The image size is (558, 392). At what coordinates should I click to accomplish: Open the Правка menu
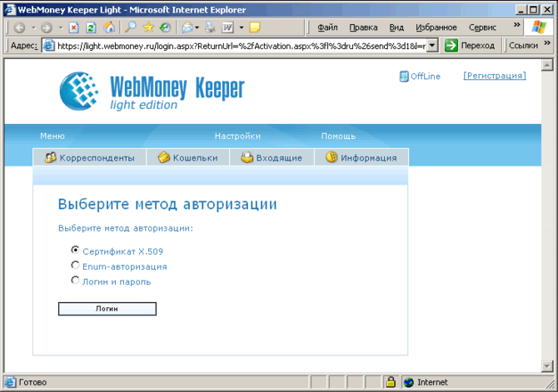point(363,27)
